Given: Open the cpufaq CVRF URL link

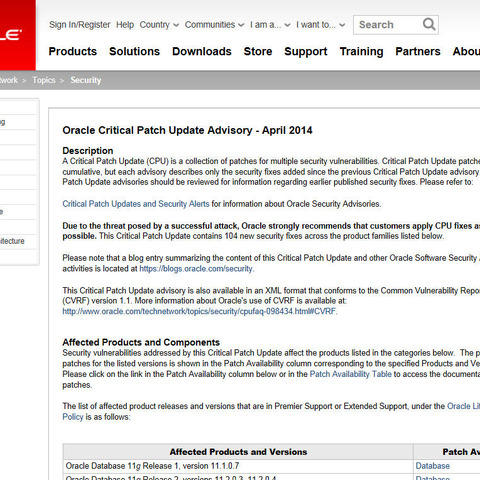Looking at the screenshot, I should coord(199,311).
